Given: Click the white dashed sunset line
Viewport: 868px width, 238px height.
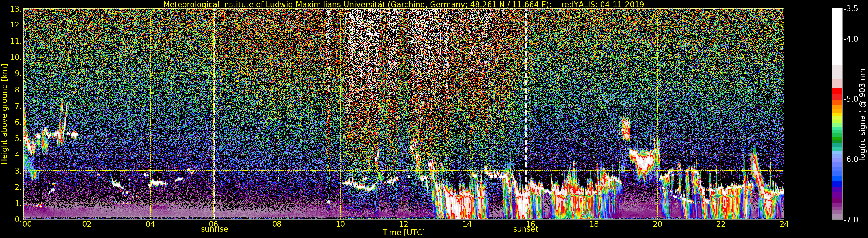Looking at the screenshot, I should [x=526, y=114].
